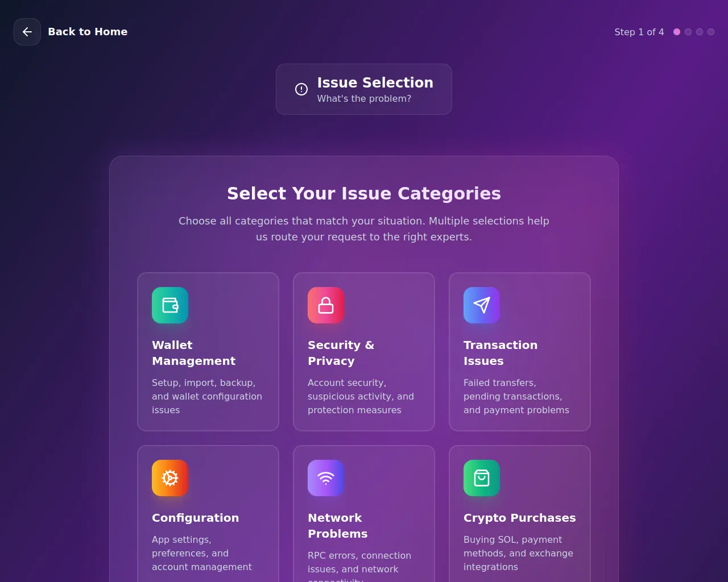Image resolution: width=728 pixels, height=582 pixels.
Task: Click the blue paper plane transaction icon
Action: click(x=482, y=305)
